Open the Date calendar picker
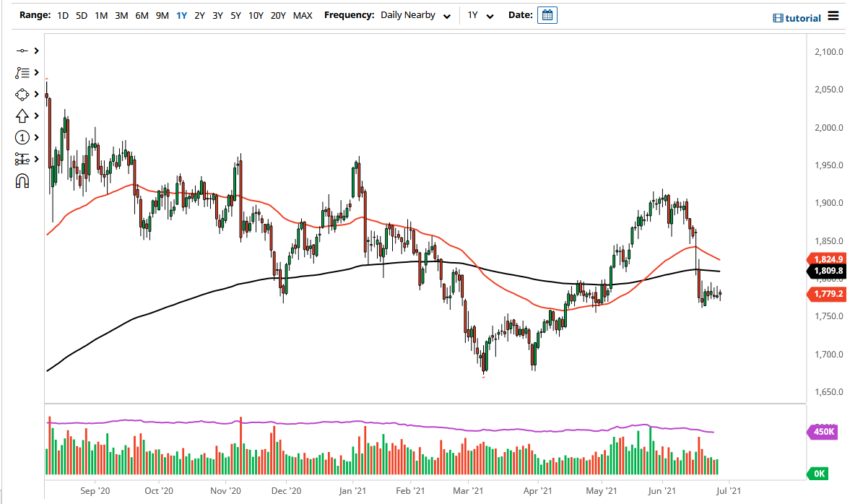 (547, 15)
